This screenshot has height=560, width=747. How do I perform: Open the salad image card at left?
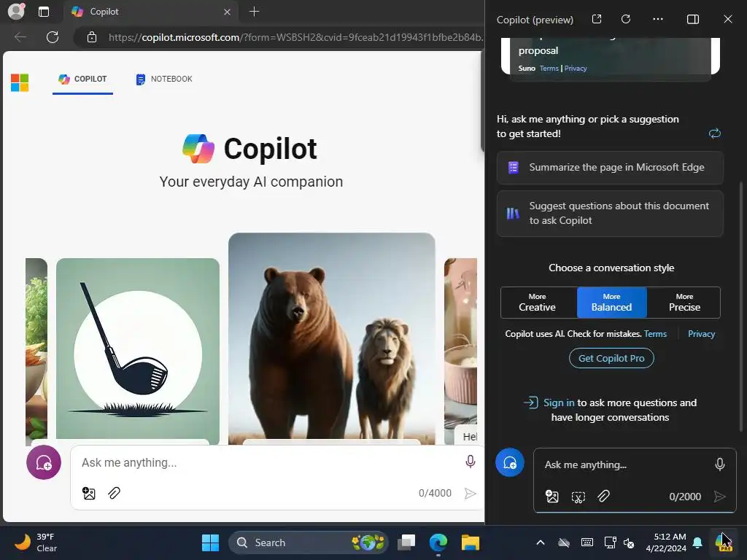(x=36, y=351)
